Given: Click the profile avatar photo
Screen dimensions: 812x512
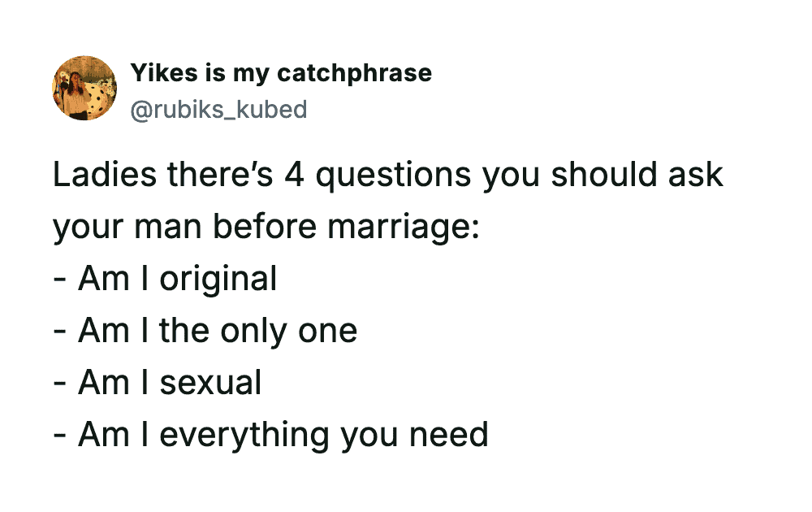Looking at the screenshot, I should pos(84,89).
